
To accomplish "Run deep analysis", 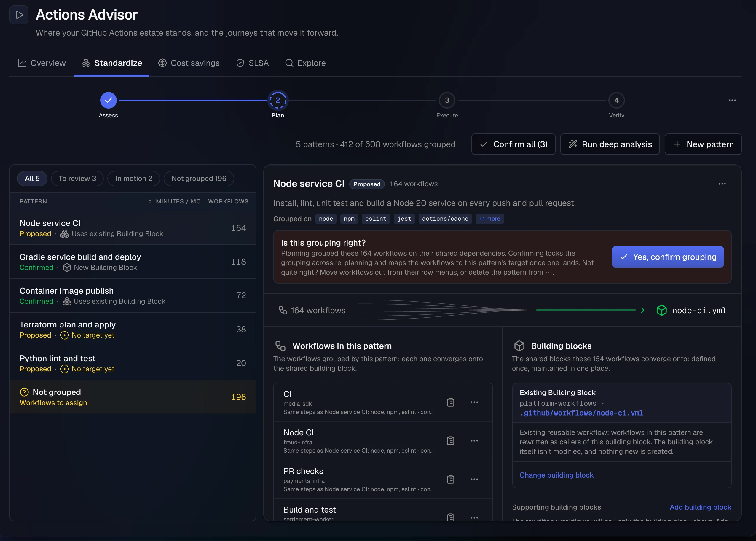I will coord(610,144).
